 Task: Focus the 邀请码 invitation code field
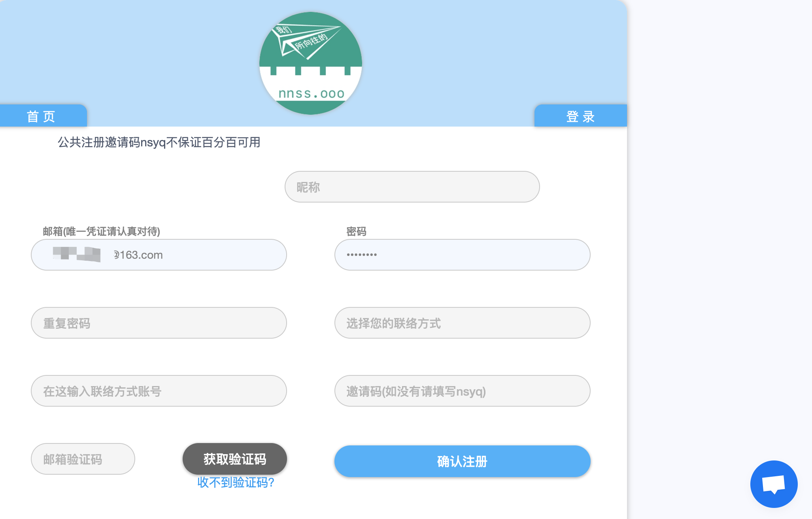tap(462, 391)
